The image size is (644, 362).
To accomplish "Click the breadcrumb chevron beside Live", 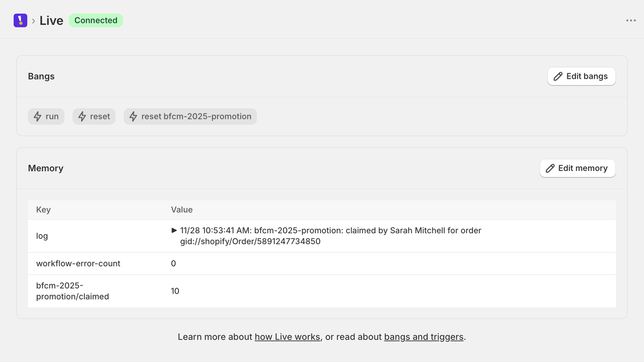I will tap(33, 21).
